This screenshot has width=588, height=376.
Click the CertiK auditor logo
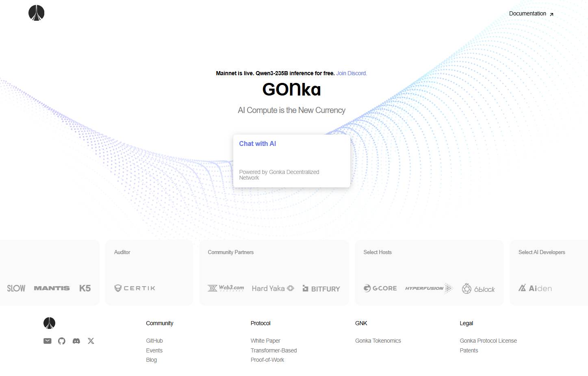coord(135,288)
